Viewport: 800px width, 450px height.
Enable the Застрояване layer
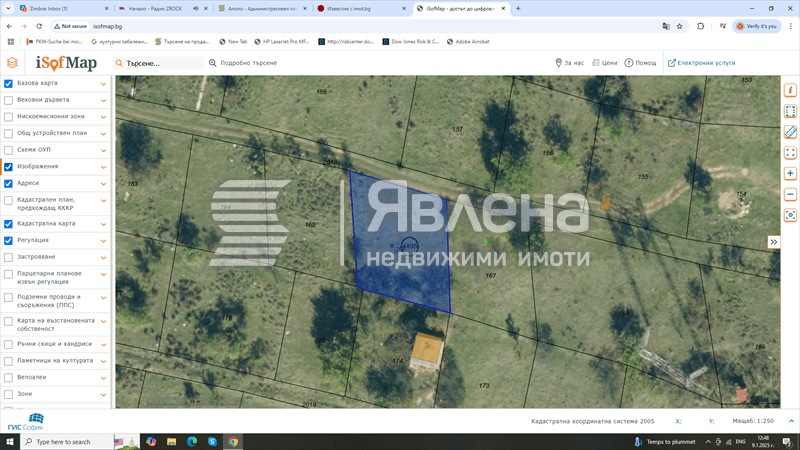tap(8, 257)
